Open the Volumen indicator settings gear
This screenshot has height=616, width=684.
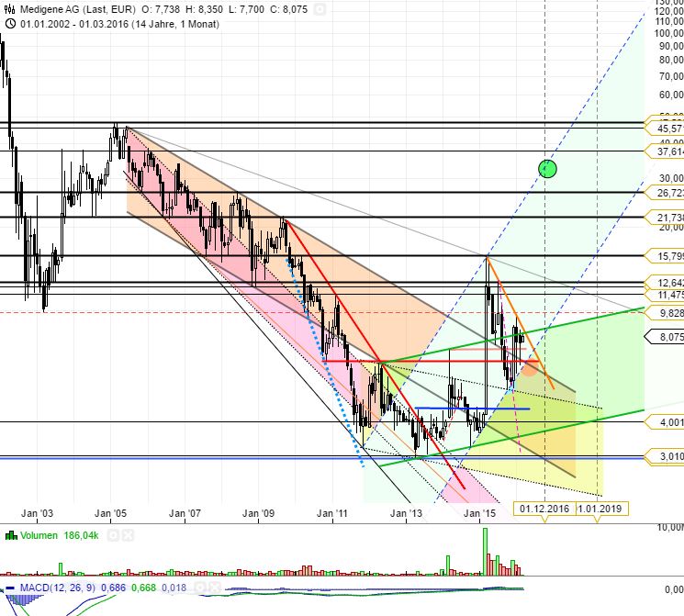(113, 535)
